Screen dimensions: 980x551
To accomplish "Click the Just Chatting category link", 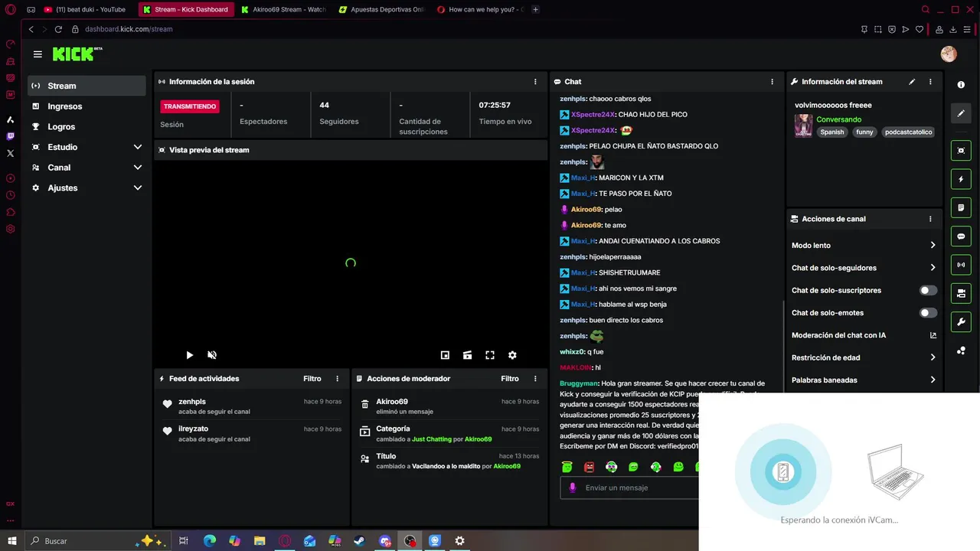I will tap(432, 439).
